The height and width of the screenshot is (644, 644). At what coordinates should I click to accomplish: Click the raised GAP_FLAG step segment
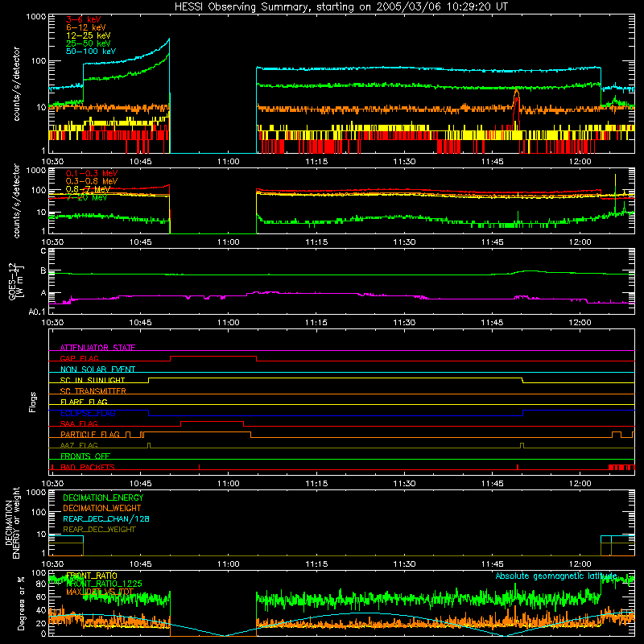click(x=213, y=357)
